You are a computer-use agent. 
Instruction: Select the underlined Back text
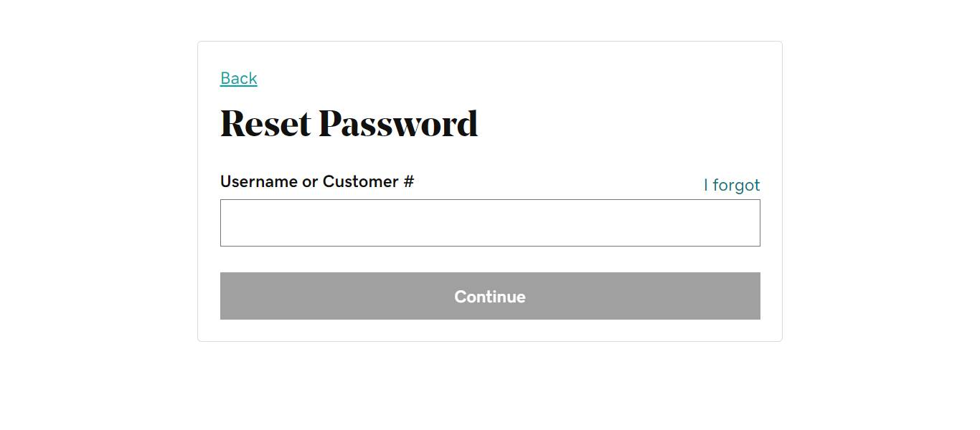point(238,78)
